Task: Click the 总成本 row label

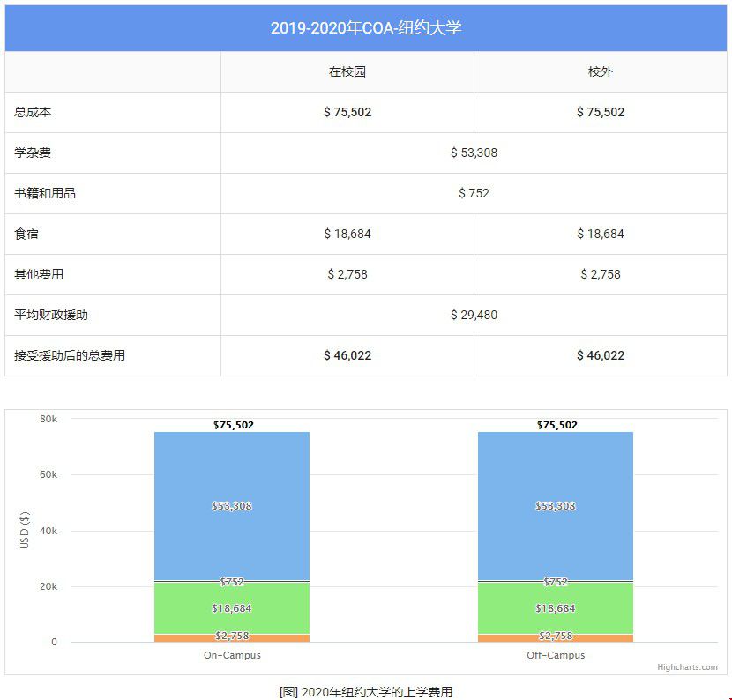Action: [33, 112]
